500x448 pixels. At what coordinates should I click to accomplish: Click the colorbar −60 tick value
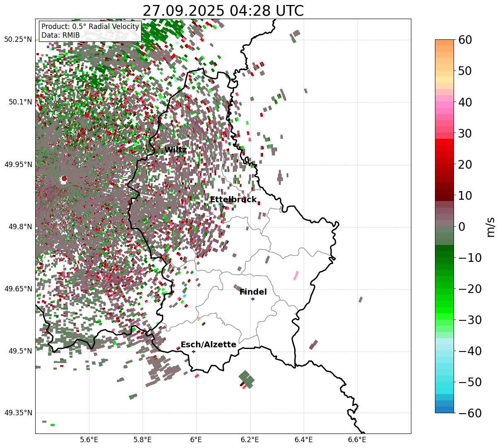(x=469, y=413)
